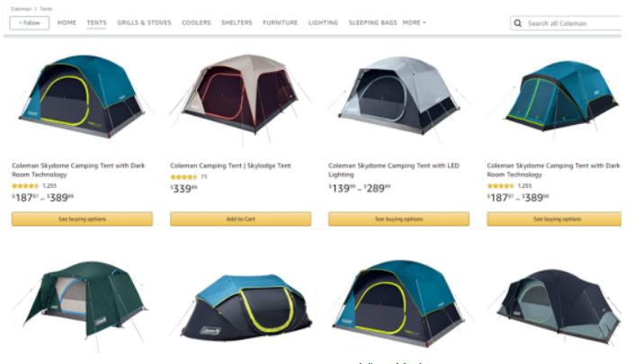The image size is (643, 364).
Task: Open the GRILLS & STOVES section
Action: point(144,22)
